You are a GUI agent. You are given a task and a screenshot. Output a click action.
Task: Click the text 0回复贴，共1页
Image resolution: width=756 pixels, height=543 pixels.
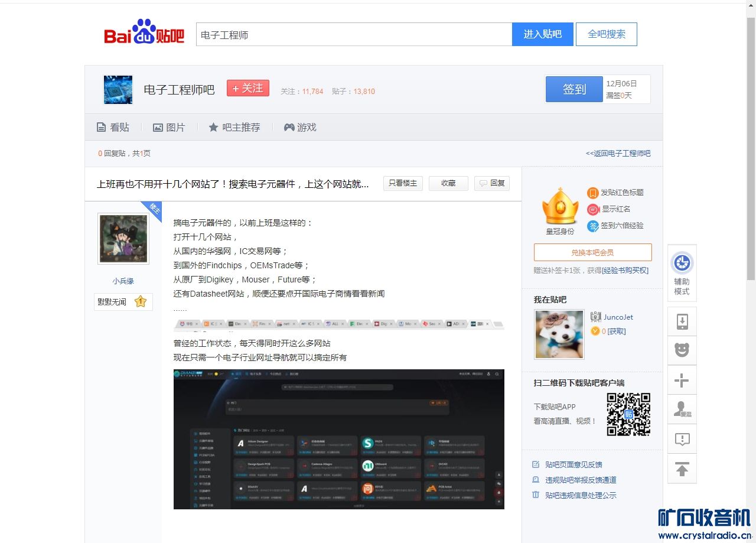(124, 154)
